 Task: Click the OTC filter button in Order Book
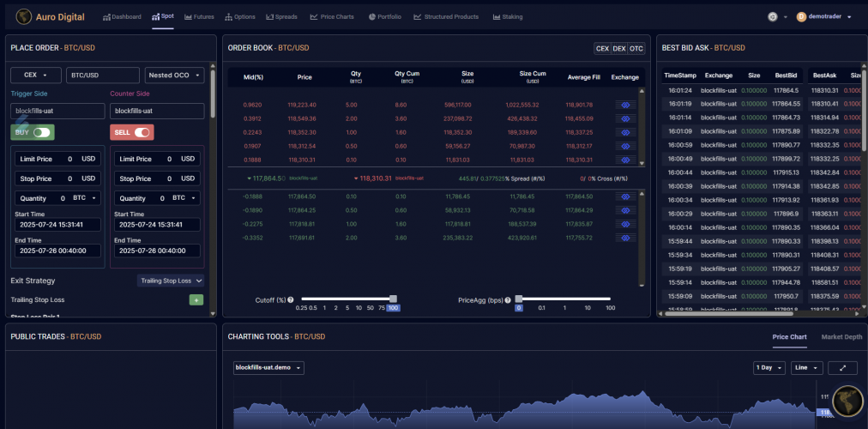tap(636, 49)
